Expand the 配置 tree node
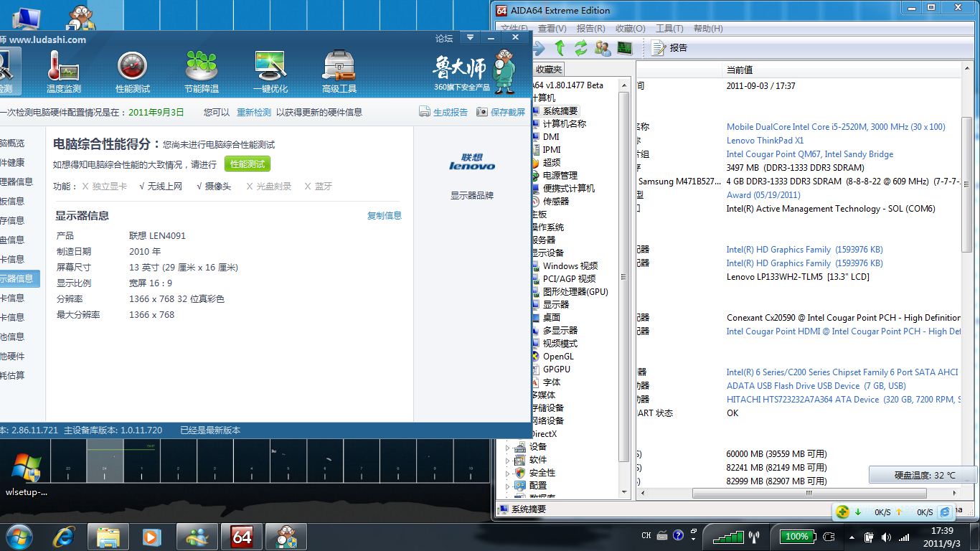This screenshot has height=551, width=980. (x=508, y=486)
